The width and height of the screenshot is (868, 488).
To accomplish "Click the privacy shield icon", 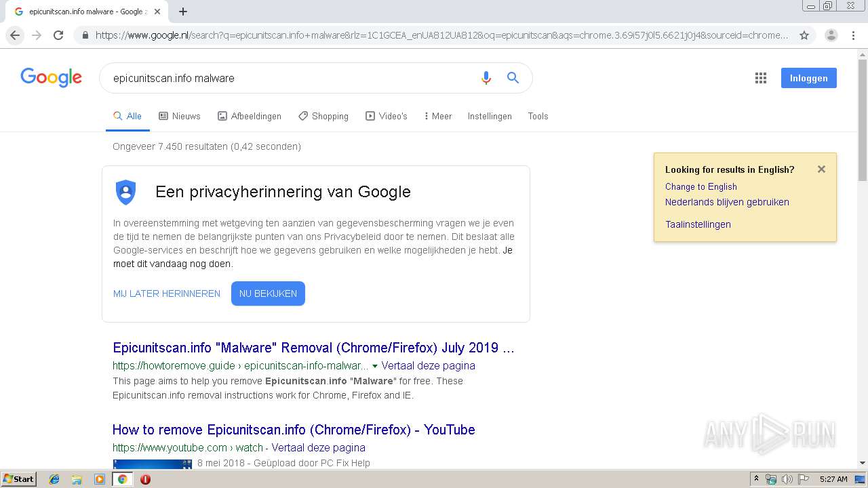I will coord(125,192).
